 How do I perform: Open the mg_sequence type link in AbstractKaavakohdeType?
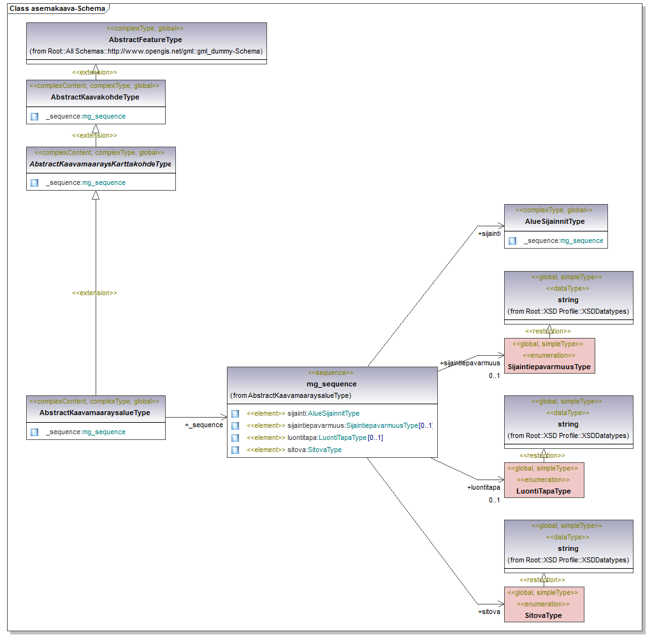104,117
